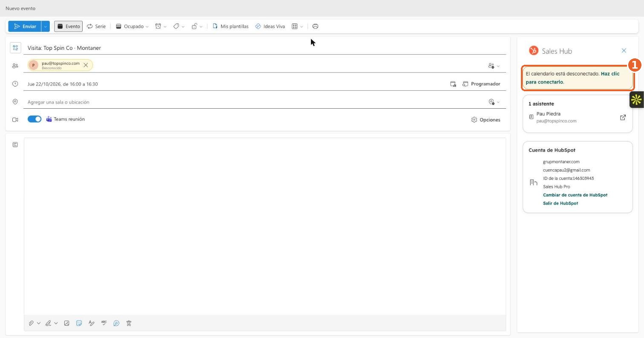
Task: Click the calendar icon beside Programador
Action: tap(453, 84)
